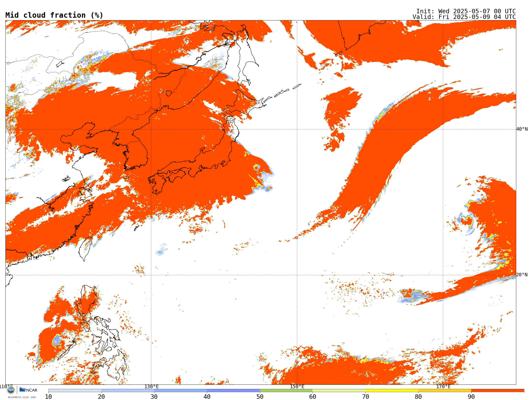Click the 40–50 periwinkle colorbar segment

coord(233,391)
